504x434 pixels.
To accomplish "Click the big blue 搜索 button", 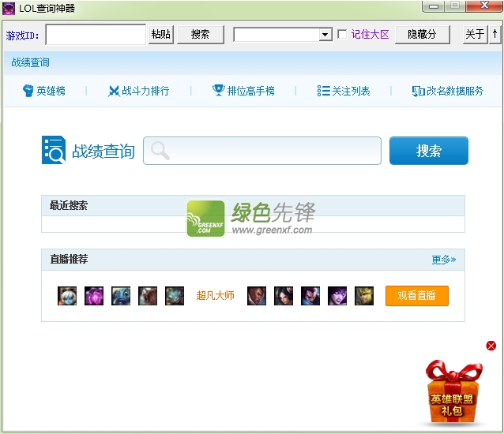I will 429,151.
